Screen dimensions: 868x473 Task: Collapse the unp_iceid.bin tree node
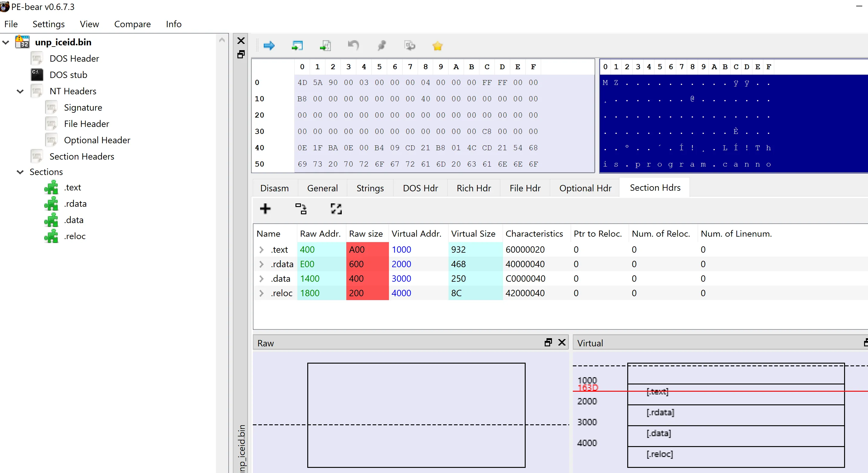tap(6, 42)
